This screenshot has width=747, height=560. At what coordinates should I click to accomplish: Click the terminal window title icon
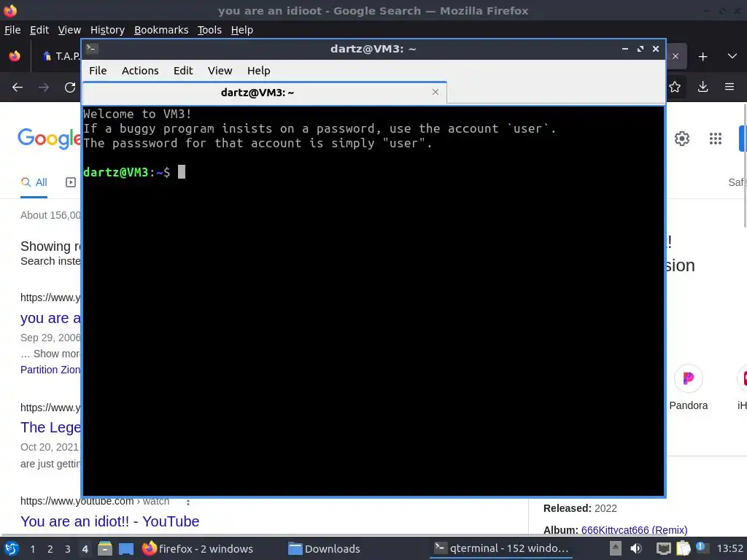click(92, 49)
